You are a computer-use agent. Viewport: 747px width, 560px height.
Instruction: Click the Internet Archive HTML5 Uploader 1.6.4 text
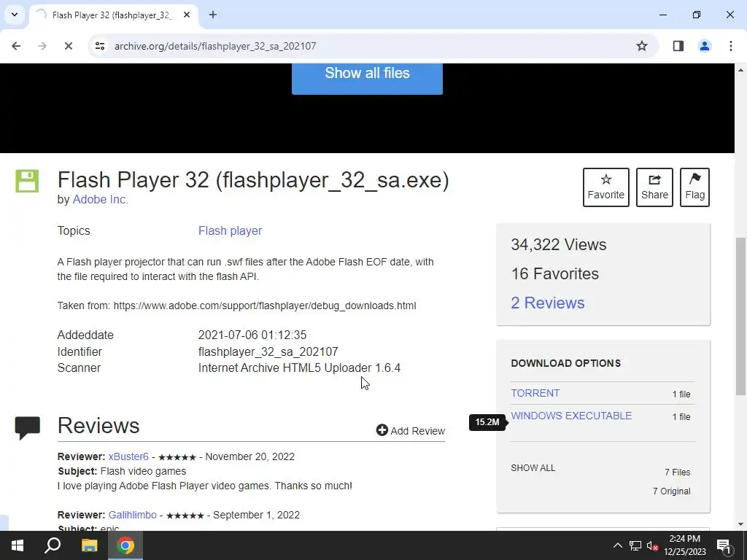[299, 368]
